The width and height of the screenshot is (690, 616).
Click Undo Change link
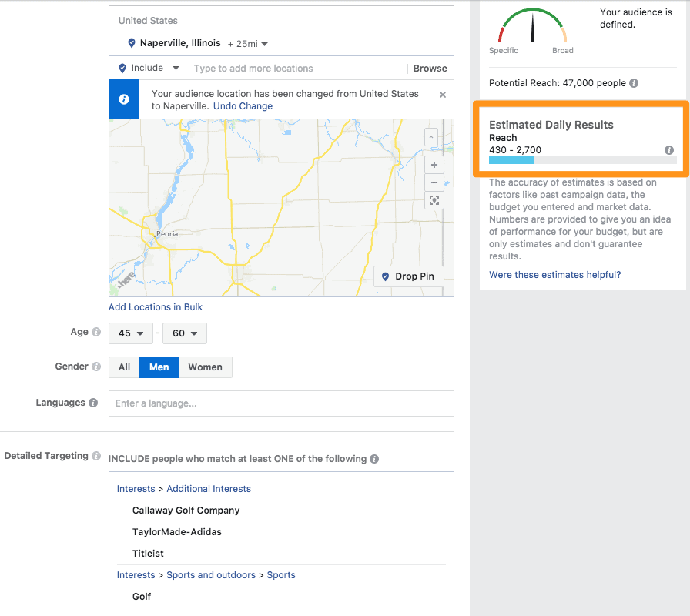pyautogui.click(x=243, y=106)
